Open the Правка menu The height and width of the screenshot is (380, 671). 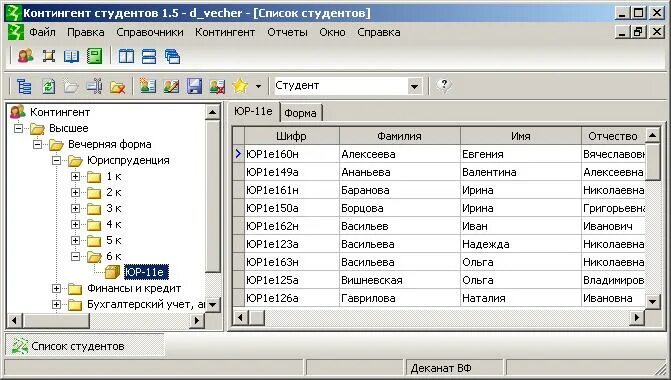pyautogui.click(x=86, y=33)
